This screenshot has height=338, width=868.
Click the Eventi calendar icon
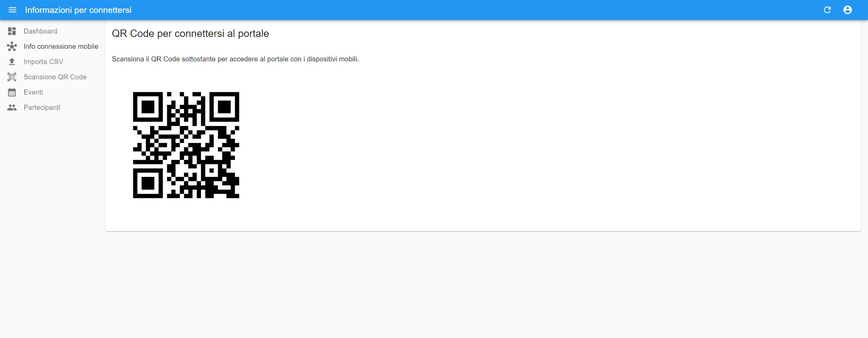pyautogui.click(x=12, y=92)
